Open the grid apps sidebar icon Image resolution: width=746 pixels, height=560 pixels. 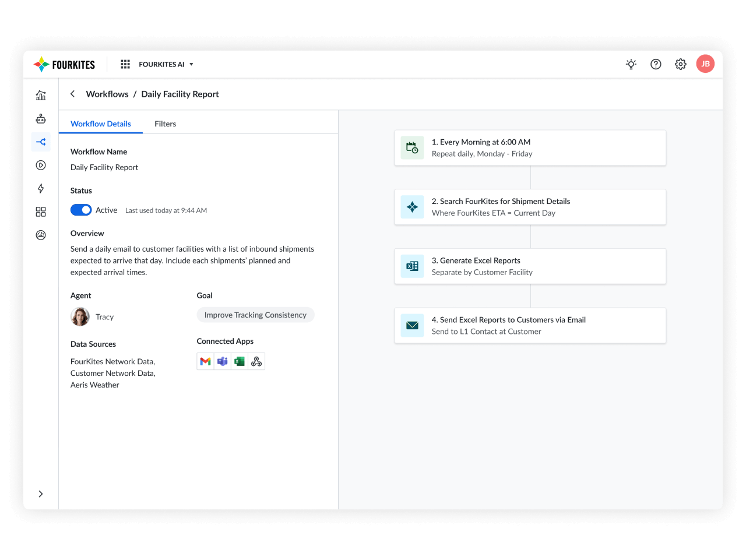click(41, 212)
